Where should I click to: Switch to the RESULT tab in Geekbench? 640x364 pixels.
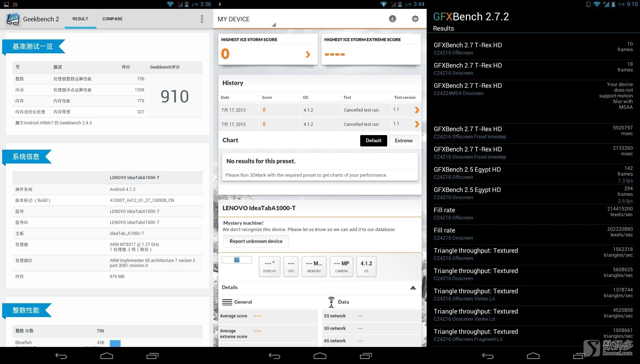80,19
